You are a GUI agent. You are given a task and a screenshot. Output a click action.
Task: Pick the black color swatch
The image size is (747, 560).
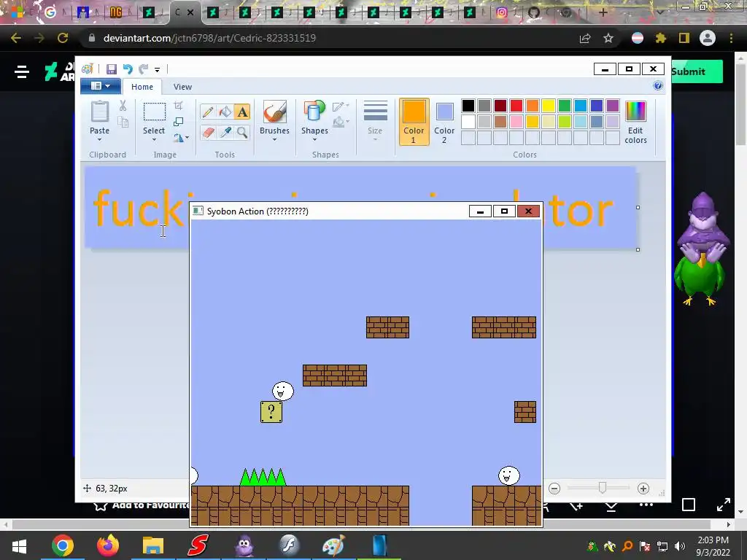[x=468, y=105]
